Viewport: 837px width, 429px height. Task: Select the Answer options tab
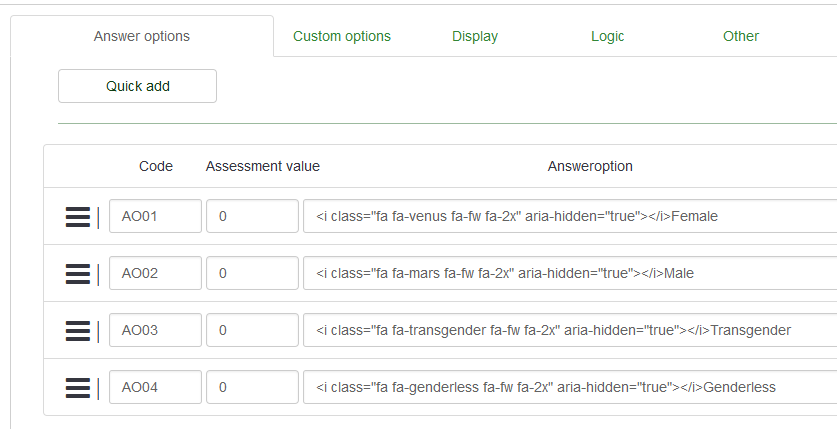[141, 36]
